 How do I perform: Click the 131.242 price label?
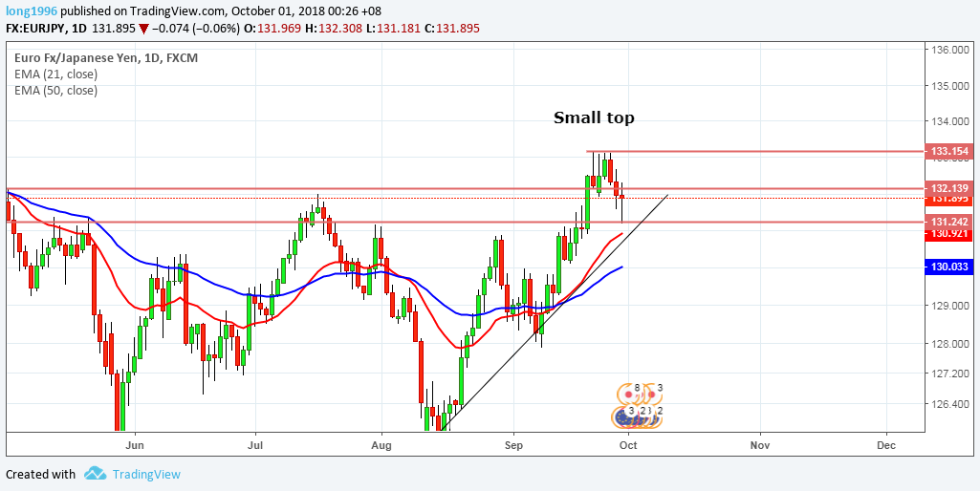pos(949,222)
